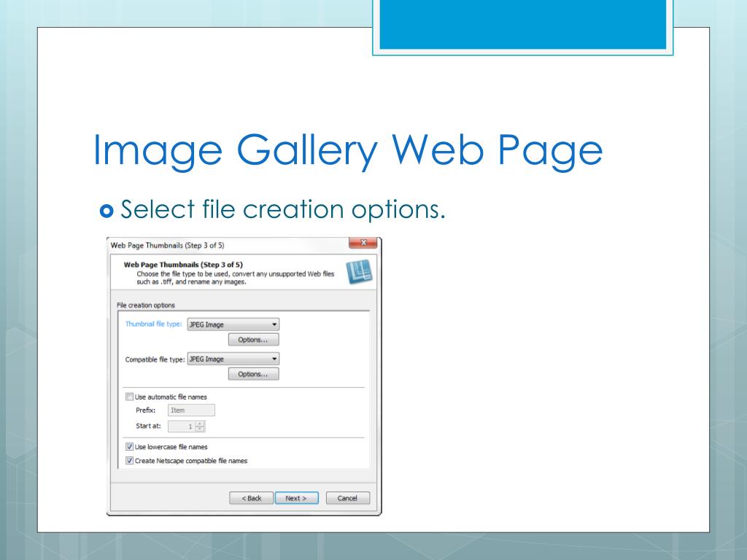Click the Prefix input field

coord(191,410)
